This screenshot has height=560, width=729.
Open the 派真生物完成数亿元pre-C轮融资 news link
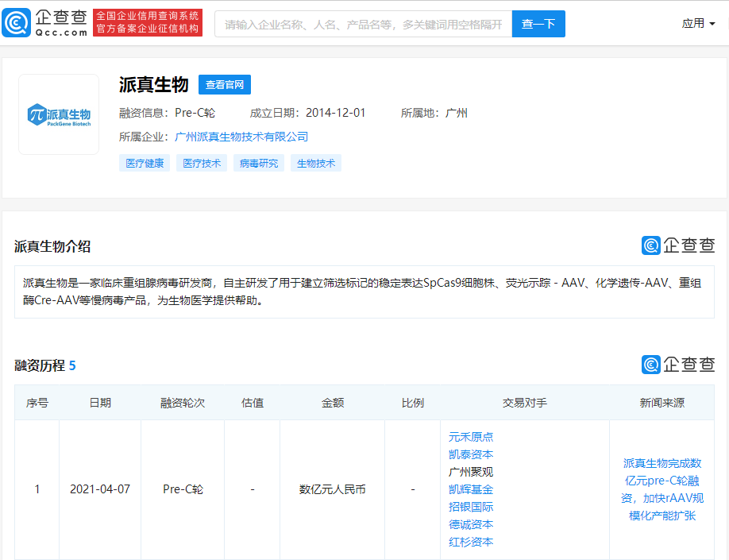pyautogui.click(x=662, y=489)
